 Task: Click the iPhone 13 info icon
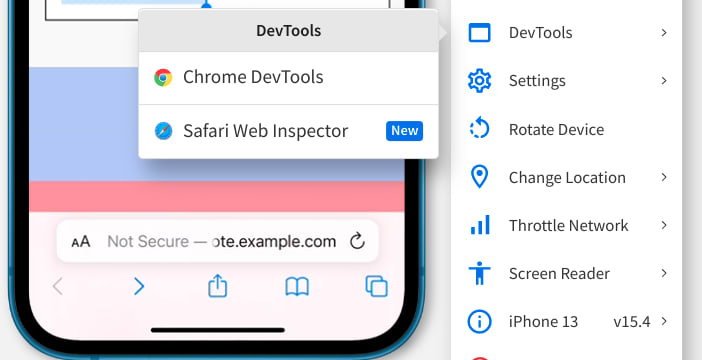click(479, 321)
